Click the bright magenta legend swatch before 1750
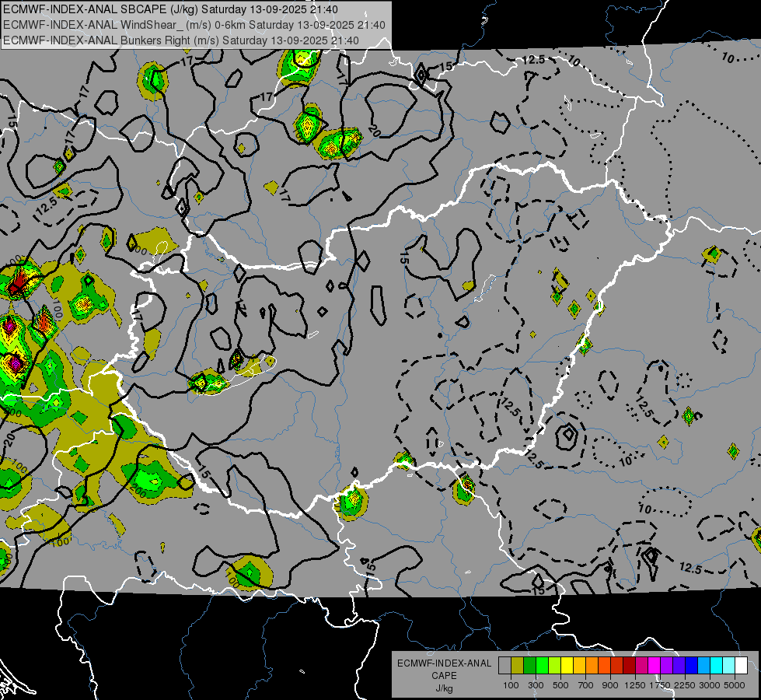The image size is (761, 700). point(655,666)
